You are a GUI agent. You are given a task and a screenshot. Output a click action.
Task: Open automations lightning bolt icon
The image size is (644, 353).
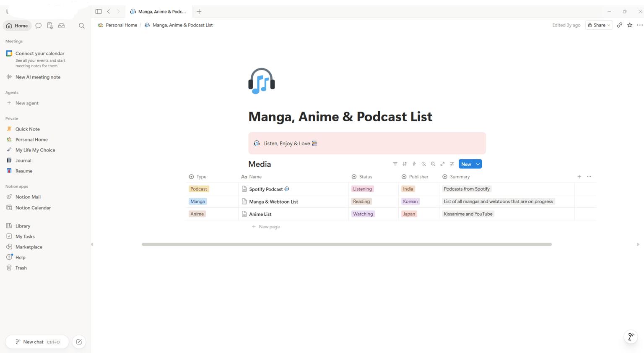click(x=414, y=164)
